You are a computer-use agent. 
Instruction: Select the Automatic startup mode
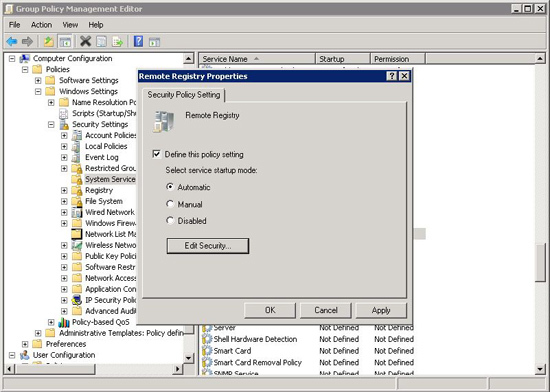(x=170, y=187)
